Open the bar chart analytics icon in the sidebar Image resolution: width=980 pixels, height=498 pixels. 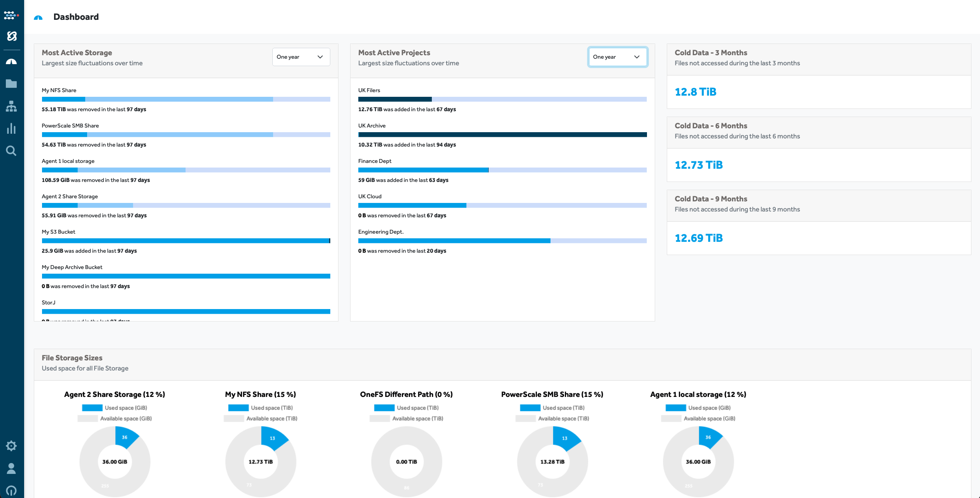[x=11, y=129]
